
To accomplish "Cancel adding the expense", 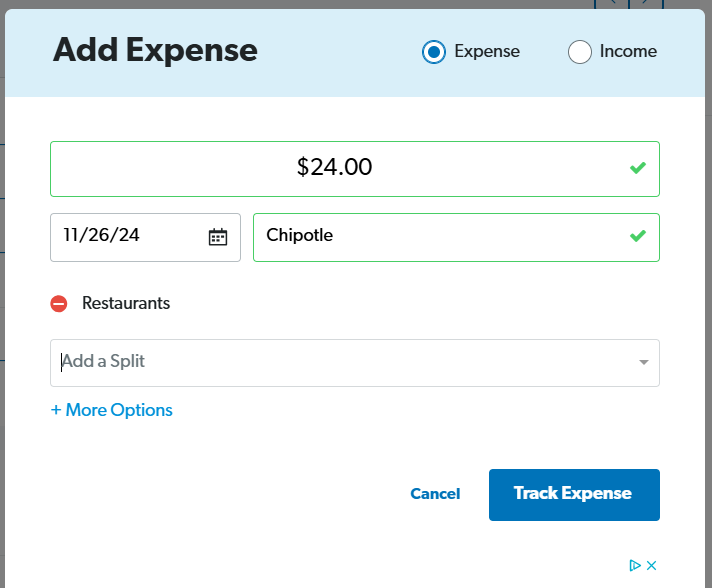I will pos(435,494).
